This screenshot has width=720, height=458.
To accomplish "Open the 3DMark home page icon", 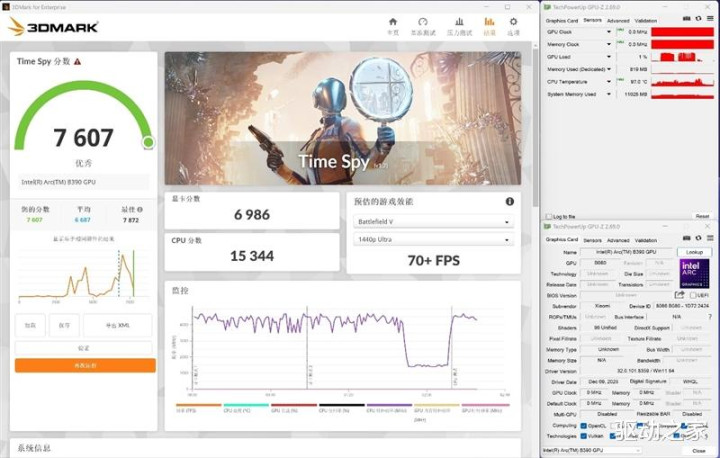I will 393,25.
